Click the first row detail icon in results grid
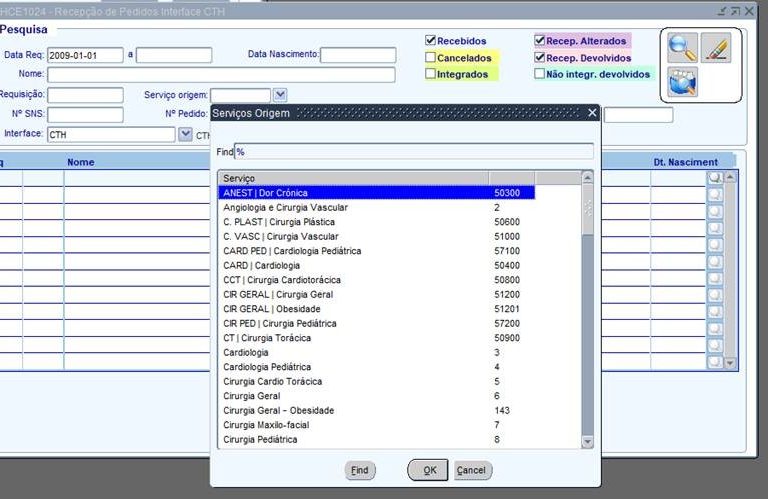768x499 pixels. [714, 177]
